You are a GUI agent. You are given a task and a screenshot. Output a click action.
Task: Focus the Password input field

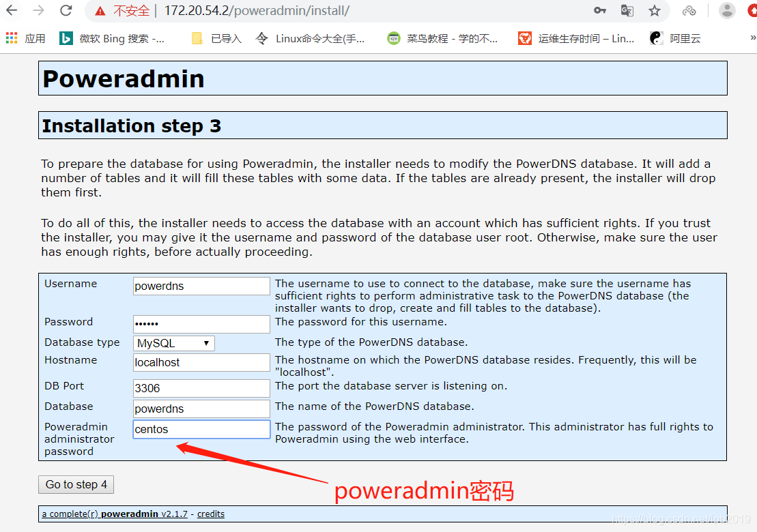pos(201,324)
